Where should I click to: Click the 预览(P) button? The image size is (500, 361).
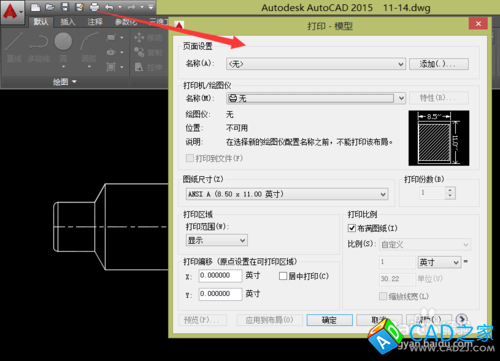(x=203, y=320)
